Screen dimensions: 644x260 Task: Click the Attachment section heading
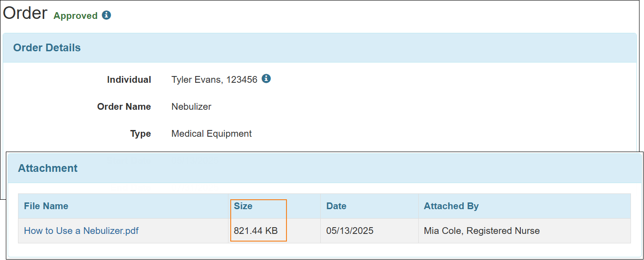click(x=48, y=168)
